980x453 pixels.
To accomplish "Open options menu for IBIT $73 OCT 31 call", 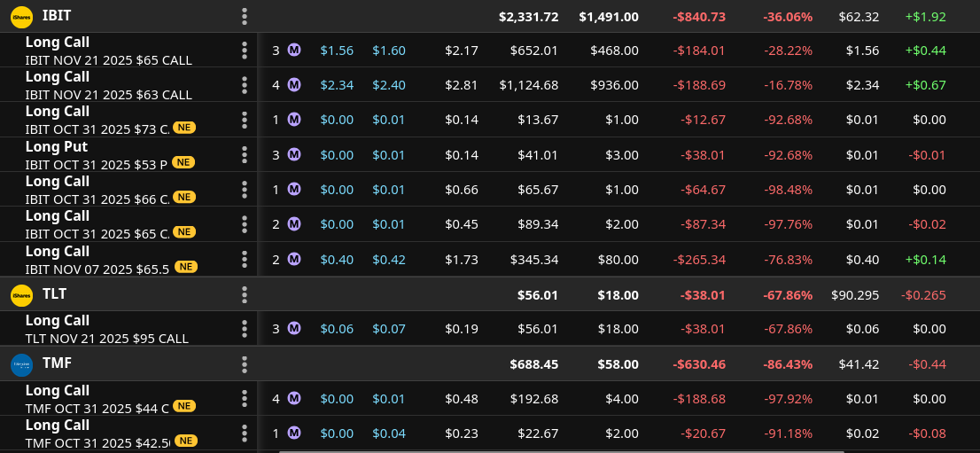I will 245,120.
